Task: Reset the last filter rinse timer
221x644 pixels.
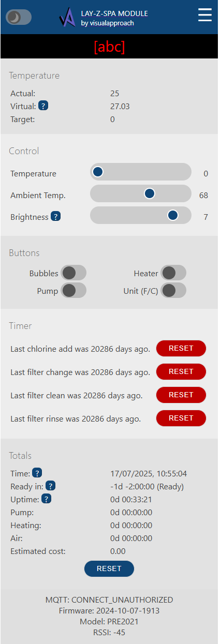Action: coord(181,418)
